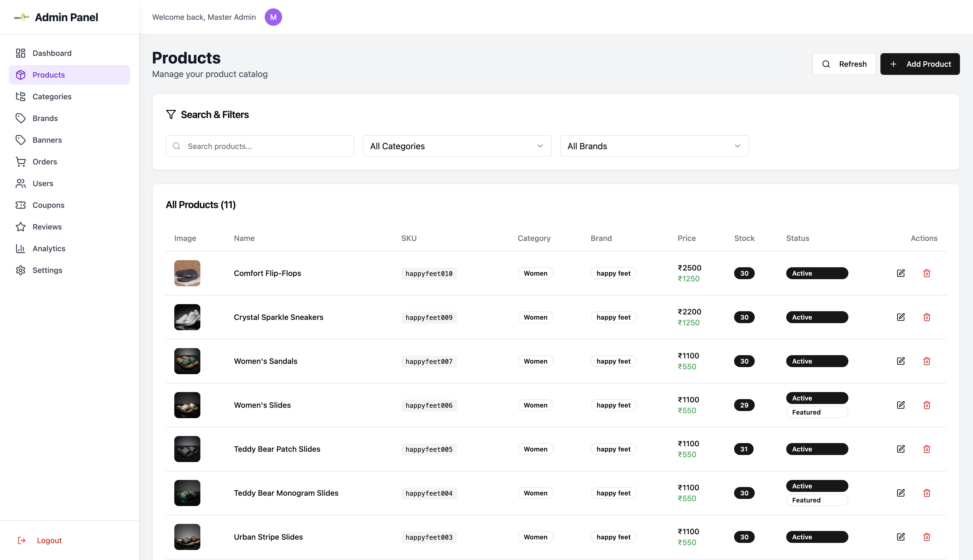Click the Add Product button
The width and height of the screenshot is (973, 560).
point(920,64)
